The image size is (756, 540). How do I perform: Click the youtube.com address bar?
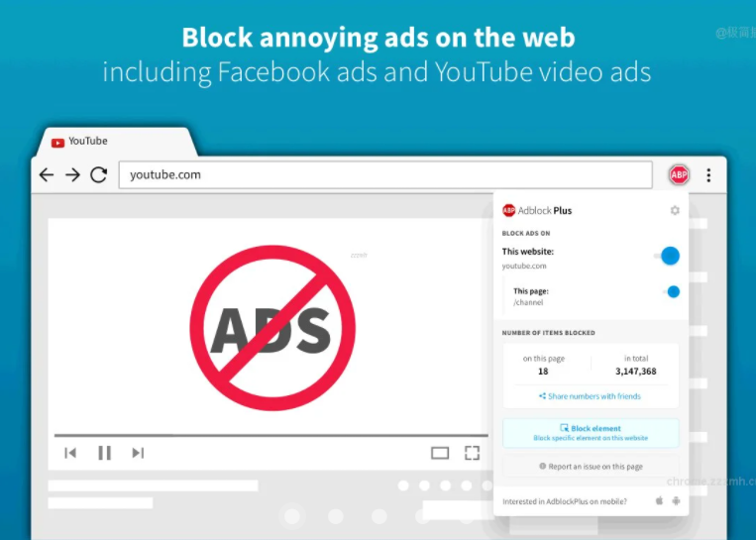(x=385, y=175)
